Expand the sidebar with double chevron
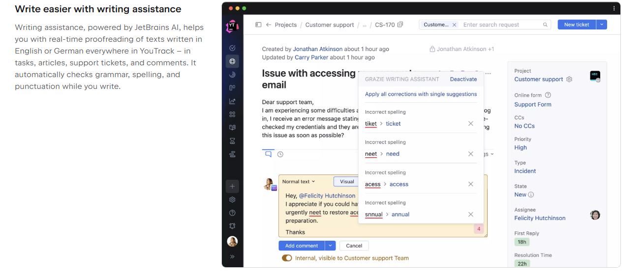This screenshot has height=279, width=644. click(232, 256)
